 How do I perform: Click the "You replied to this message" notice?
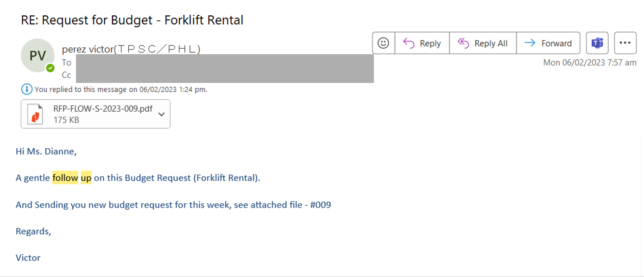(x=120, y=89)
